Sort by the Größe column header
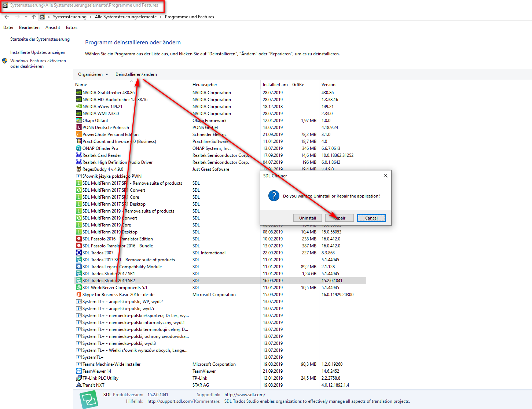Viewport: 532px width, 409px height. (x=304, y=85)
